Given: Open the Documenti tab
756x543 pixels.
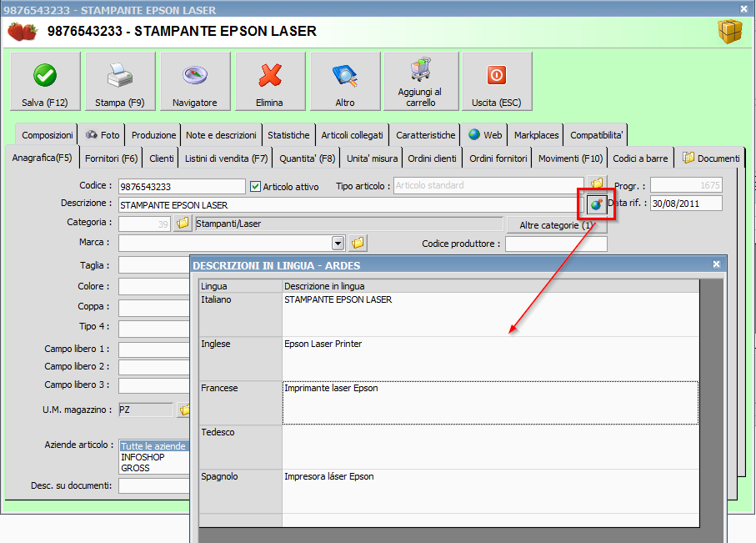Looking at the screenshot, I should 711,158.
